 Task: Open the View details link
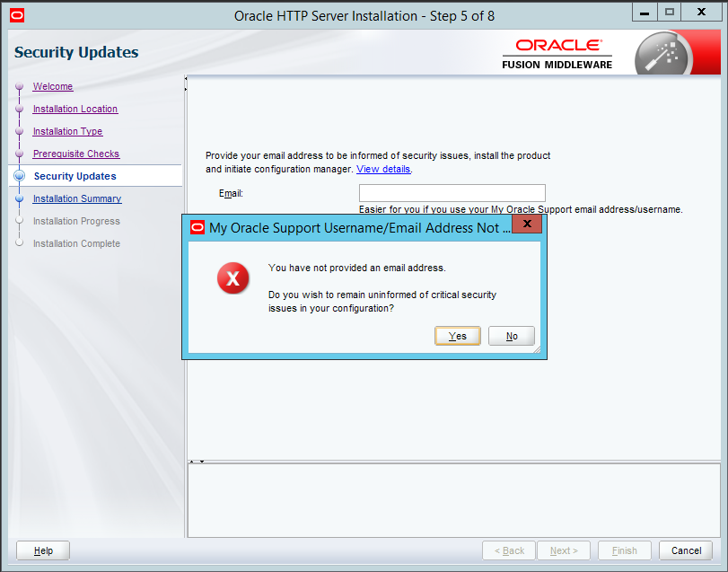(x=383, y=169)
